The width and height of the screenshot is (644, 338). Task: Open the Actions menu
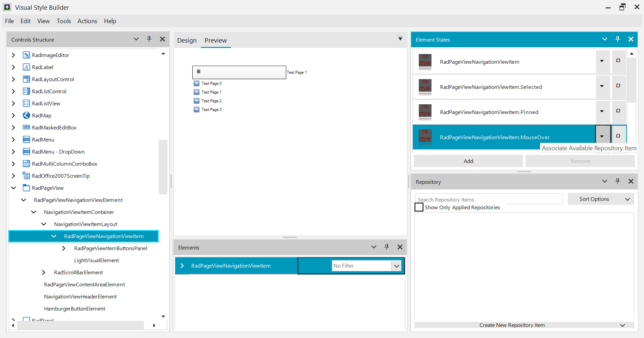(87, 21)
